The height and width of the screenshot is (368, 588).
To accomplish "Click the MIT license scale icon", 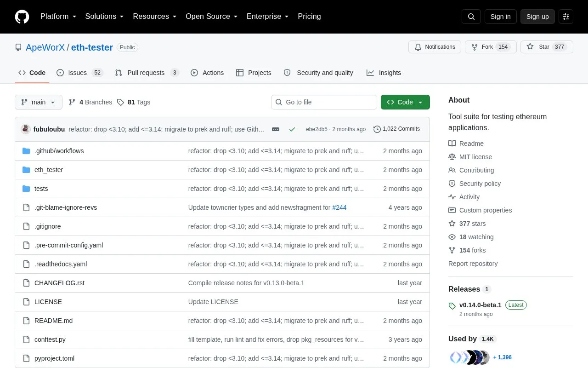I will point(452,157).
